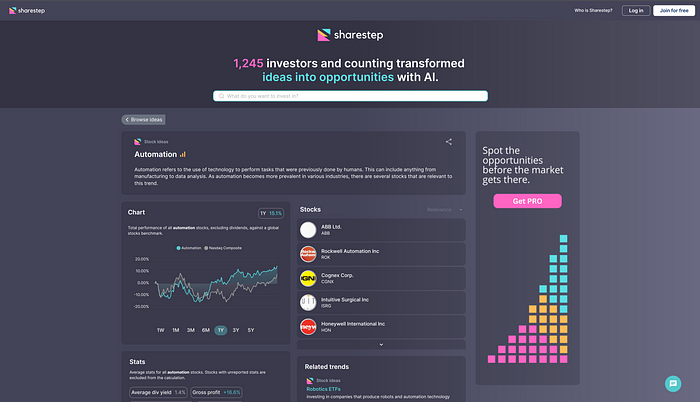
Task: Click the Cognex Corp. company logo
Action: (308, 278)
